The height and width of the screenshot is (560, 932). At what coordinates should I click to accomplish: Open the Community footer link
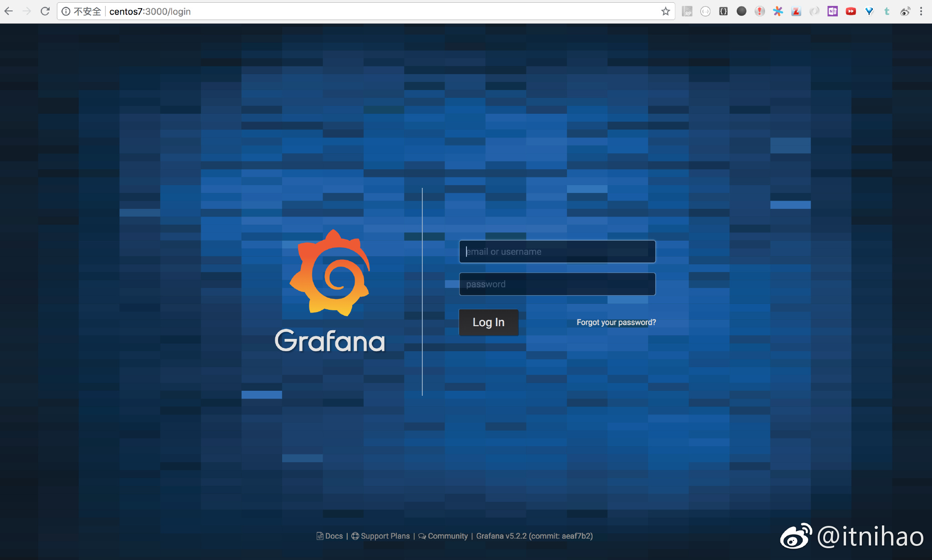443,536
